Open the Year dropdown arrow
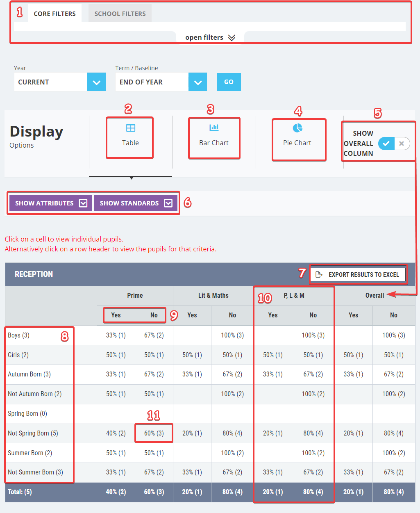 pos(96,82)
